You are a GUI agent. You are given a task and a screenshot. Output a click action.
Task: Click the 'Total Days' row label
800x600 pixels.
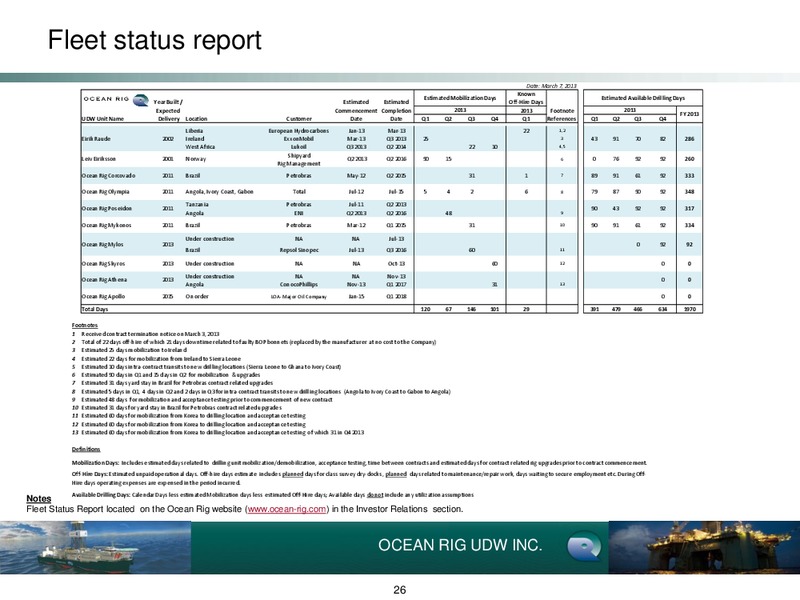[x=95, y=309]
